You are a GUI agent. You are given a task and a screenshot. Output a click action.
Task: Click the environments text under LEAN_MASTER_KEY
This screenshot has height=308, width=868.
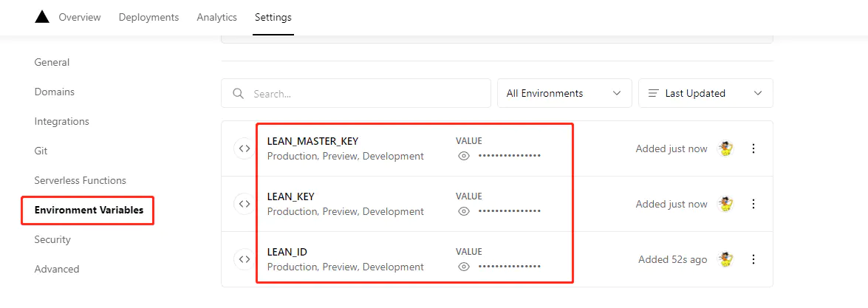346,157
